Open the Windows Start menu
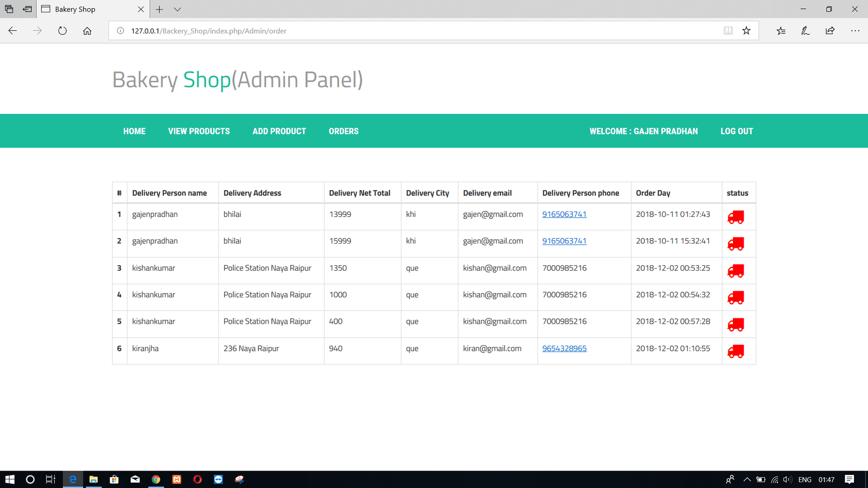Viewport: 868px width, 488px height. (x=10, y=479)
